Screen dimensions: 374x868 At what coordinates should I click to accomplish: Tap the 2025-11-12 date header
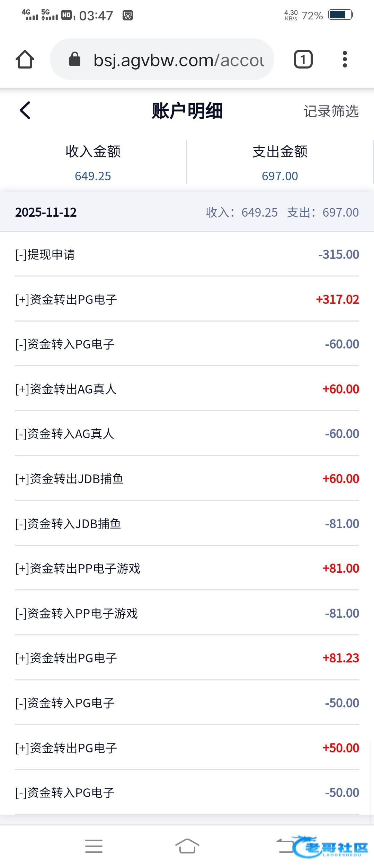(46, 212)
